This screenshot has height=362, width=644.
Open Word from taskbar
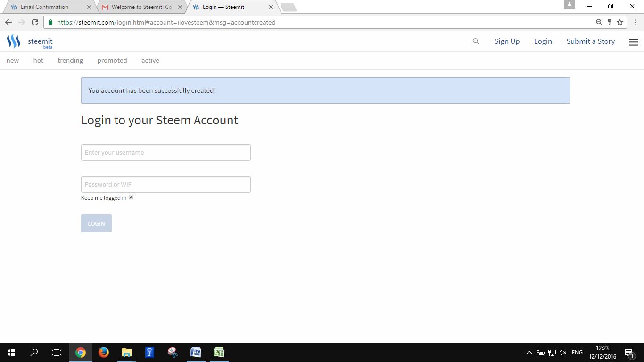[196, 353]
